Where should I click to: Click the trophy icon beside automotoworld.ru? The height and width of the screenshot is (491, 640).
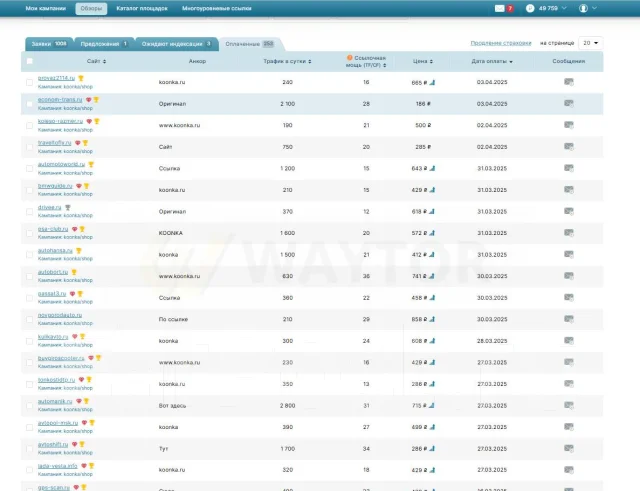(91, 164)
